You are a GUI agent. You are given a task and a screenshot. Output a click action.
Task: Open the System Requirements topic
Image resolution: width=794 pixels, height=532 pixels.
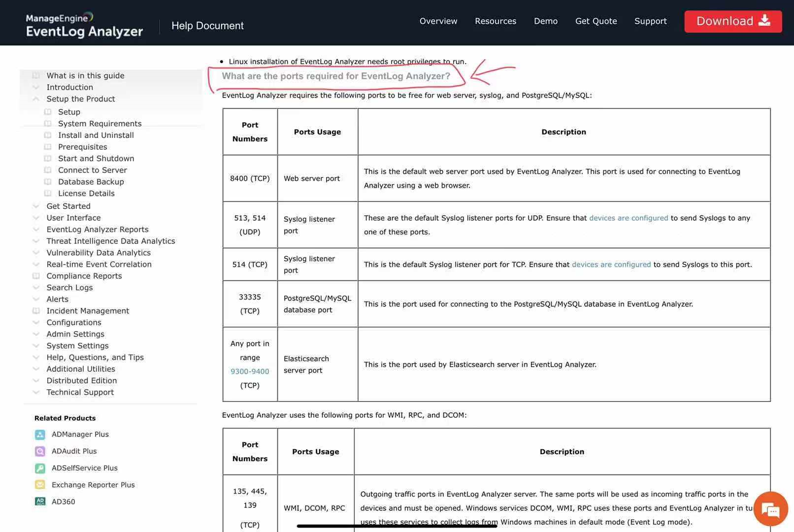[x=100, y=124]
